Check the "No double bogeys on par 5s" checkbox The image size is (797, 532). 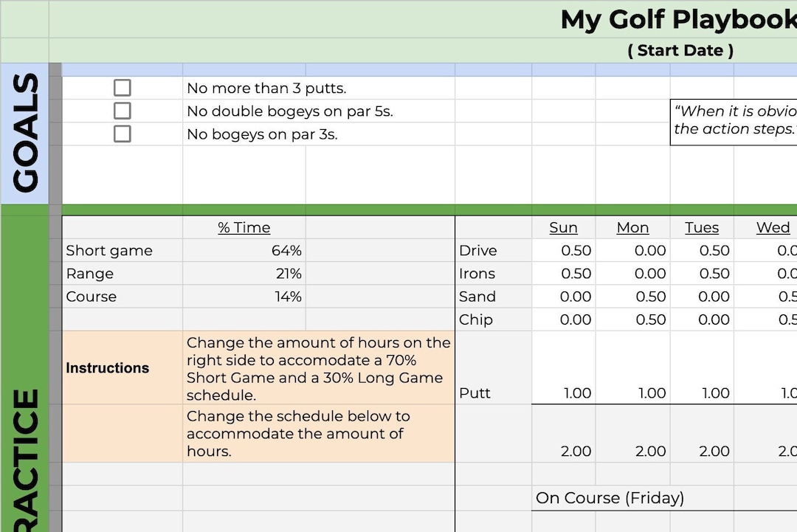122,111
